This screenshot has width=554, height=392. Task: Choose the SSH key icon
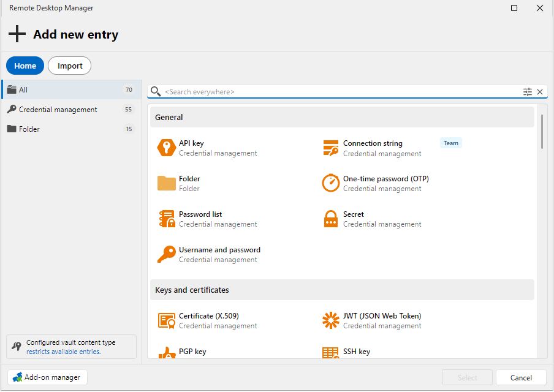tap(331, 353)
